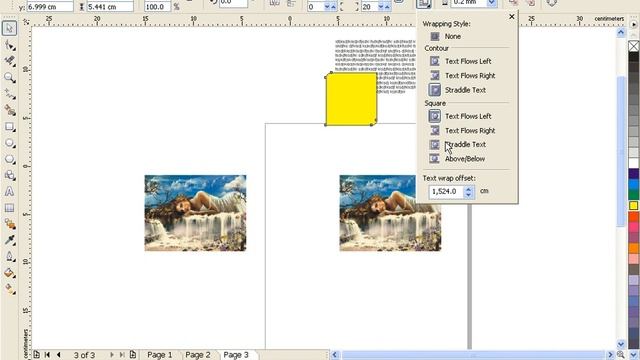Screen dimensions: 640x360
Task: Click horizontal scrollbar left arrow
Action: pyautogui.click(x=335, y=355)
